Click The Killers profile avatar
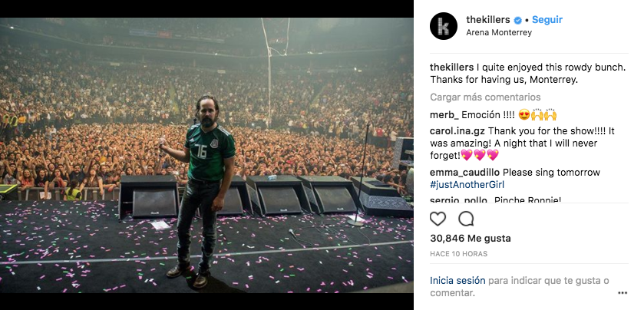The image size is (644, 310). [x=445, y=25]
